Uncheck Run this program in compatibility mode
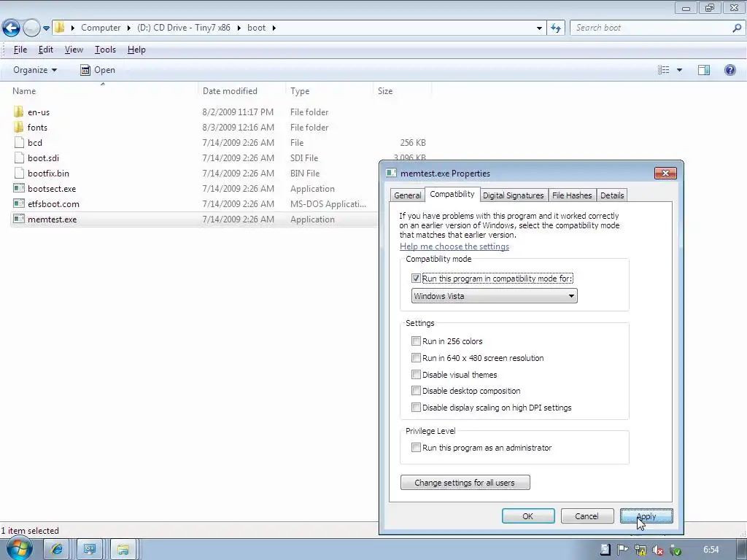This screenshot has height=560, width=747. point(416,278)
